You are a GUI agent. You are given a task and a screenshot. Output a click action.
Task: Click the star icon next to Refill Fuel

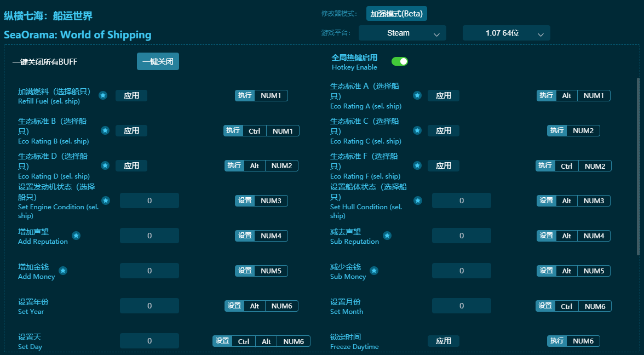pos(103,95)
